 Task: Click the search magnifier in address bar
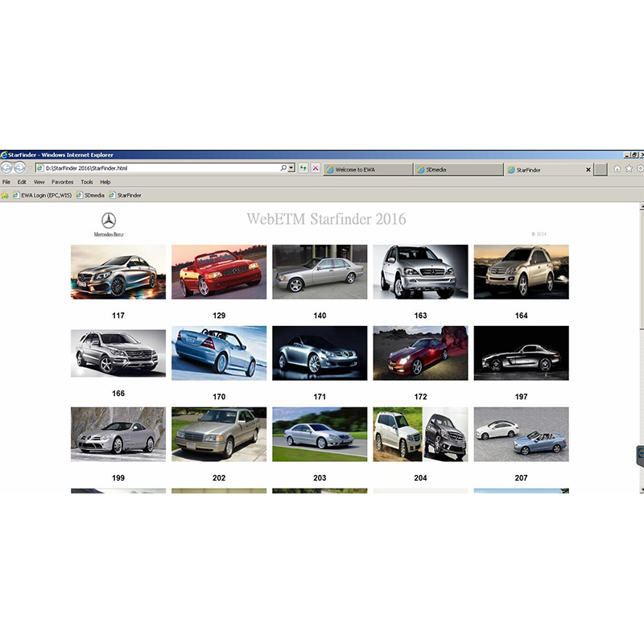(283, 168)
